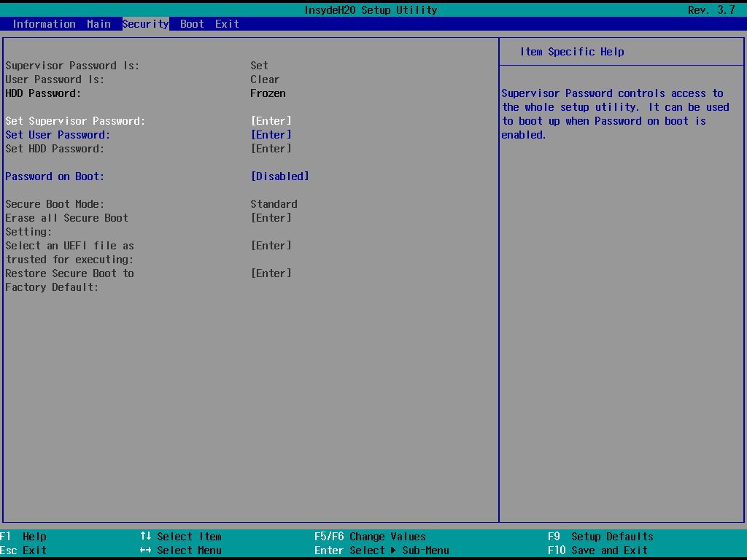Click the F10 Save and Exit hint

[x=598, y=551]
